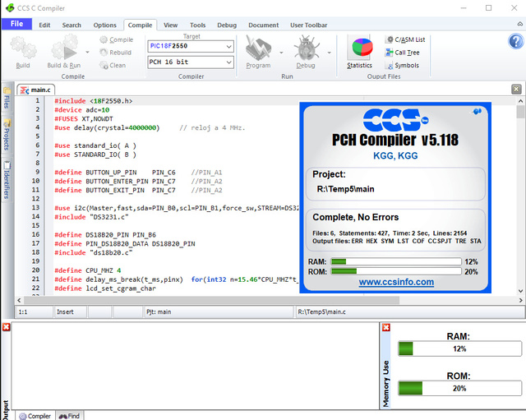
Task: Open the www.ccsinfo.com link
Action: click(396, 282)
